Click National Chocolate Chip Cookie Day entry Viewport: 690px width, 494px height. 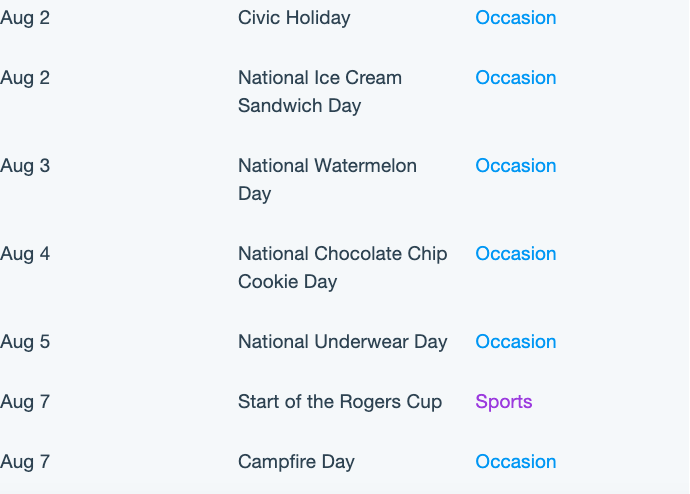(x=342, y=267)
